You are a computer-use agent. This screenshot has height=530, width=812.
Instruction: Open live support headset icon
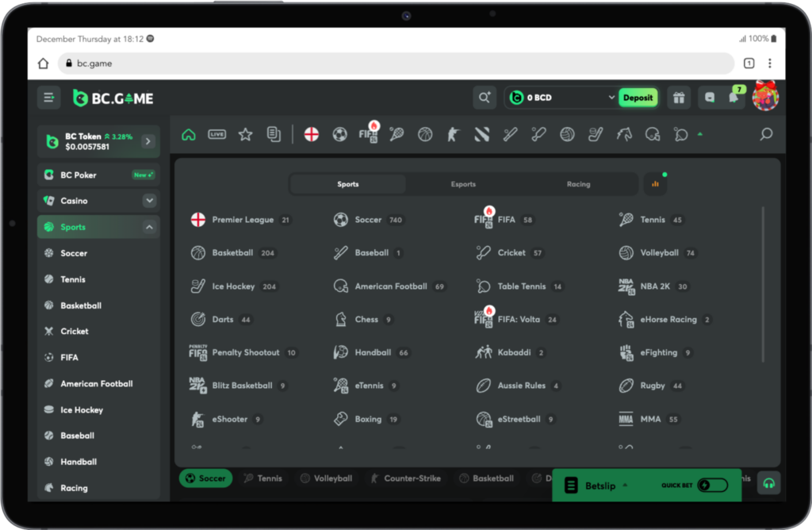pos(769,483)
